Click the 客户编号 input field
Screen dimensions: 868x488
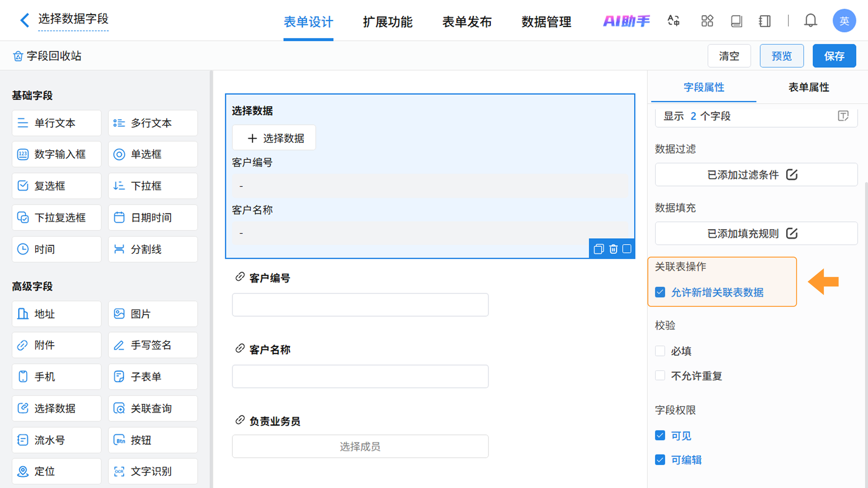[x=360, y=305]
